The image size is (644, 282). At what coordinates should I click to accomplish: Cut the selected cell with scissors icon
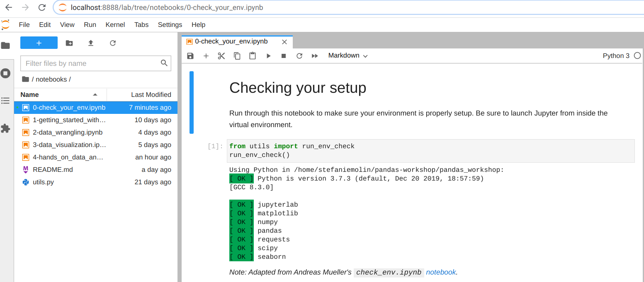221,56
